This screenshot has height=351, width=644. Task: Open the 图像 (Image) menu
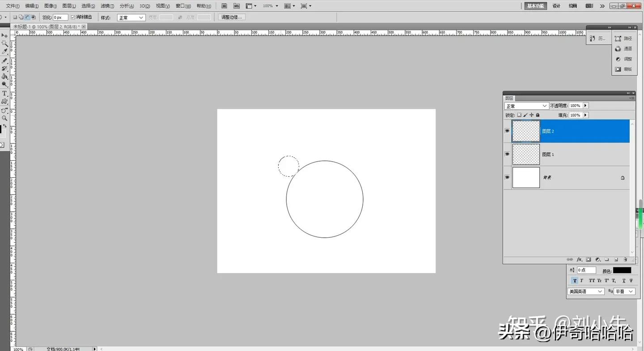[x=51, y=6]
